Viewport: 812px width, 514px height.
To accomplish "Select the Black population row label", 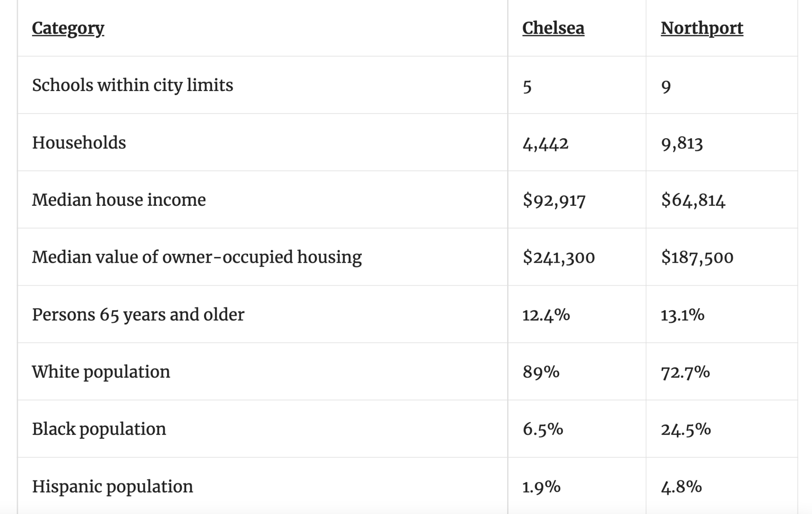I will coord(99,429).
